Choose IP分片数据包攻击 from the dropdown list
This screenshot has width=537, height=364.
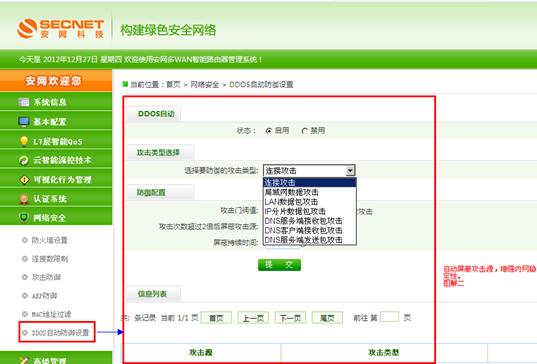click(310, 211)
